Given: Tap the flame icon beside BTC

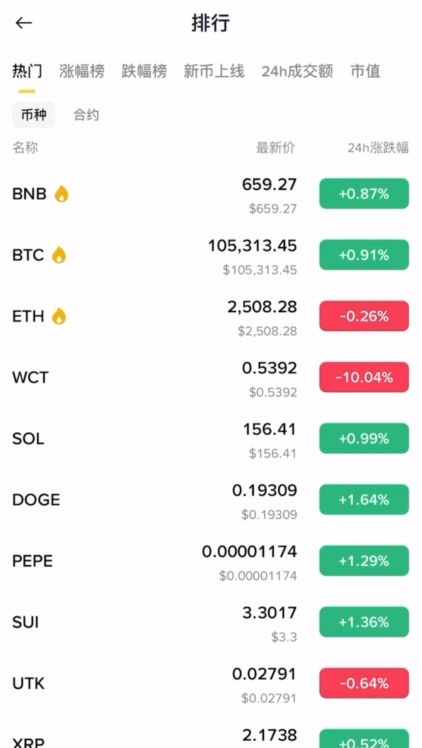Looking at the screenshot, I should 59,255.
